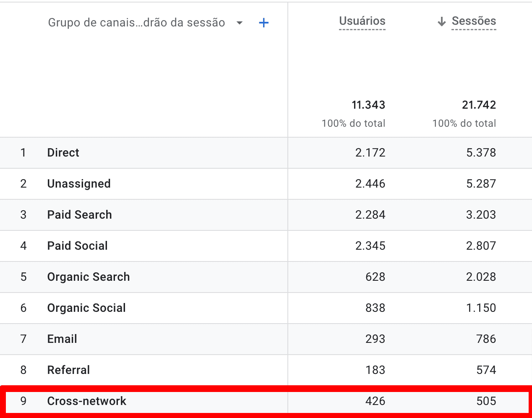Click the Sessões column header text
The height and width of the screenshot is (418, 532).
(x=474, y=21)
